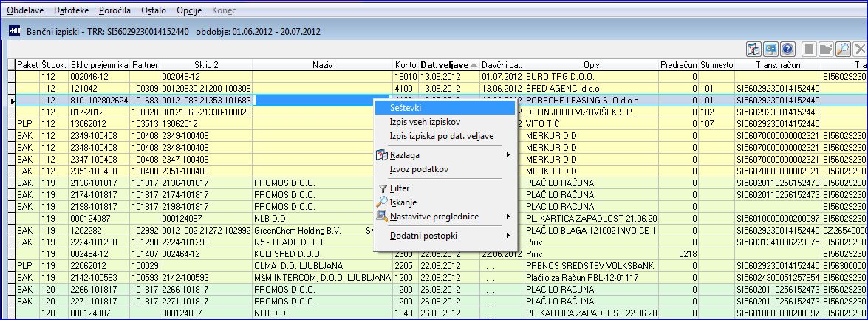Click the book icon beside Razlaga
Image resolution: width=868 pixels, height=320 pixels.
pyautogui.click(x=382, y=156)
